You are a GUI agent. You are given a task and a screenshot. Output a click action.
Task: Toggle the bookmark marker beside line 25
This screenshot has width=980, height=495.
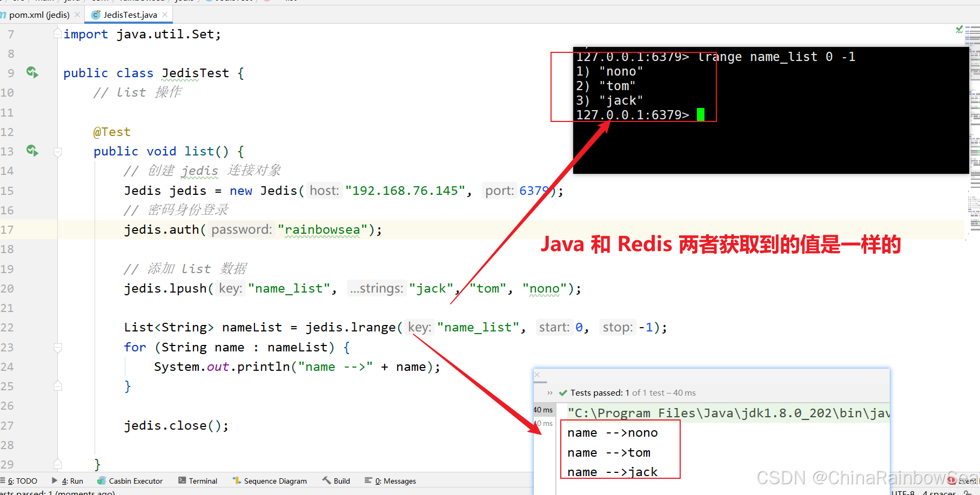pos(57,385)
